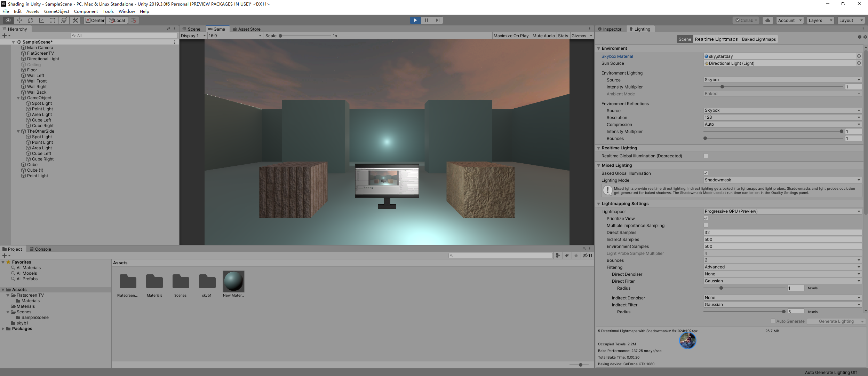Select the Rotate tool

click(x=31, y=20)
